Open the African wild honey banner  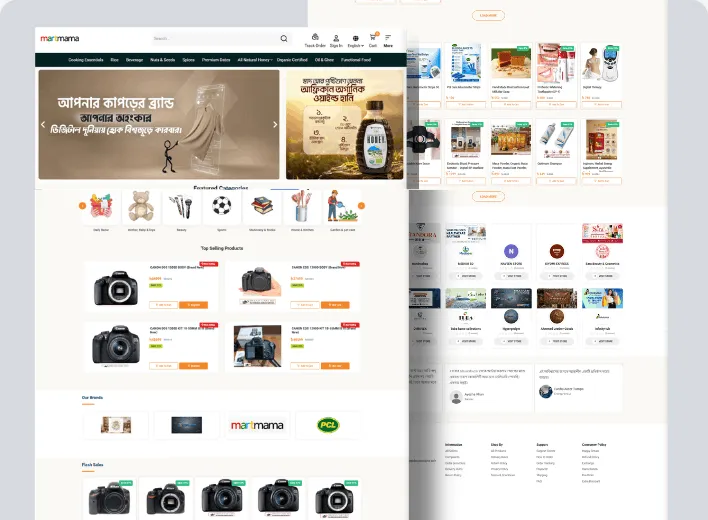click(345, 125)
